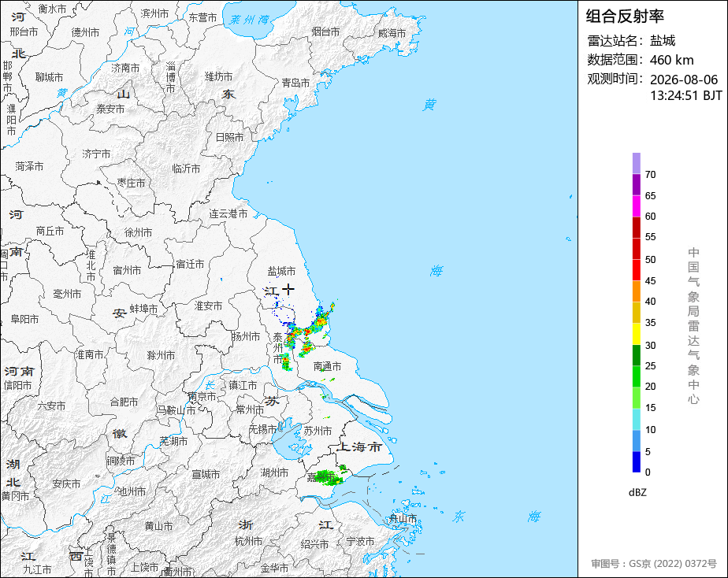Click the 中国气象局雷达气象中心 vertical watermark

pos(693,326)
